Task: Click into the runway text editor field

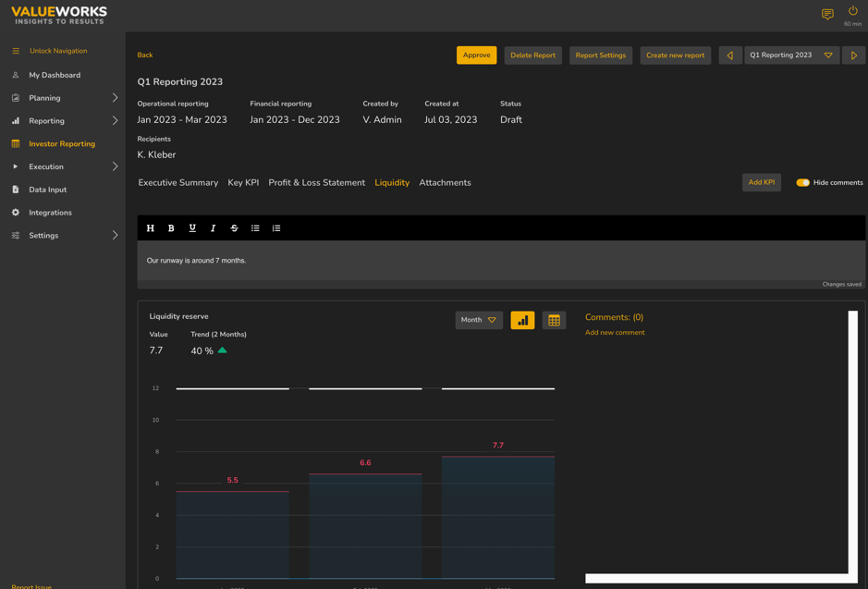Action: tap(501, 261)
